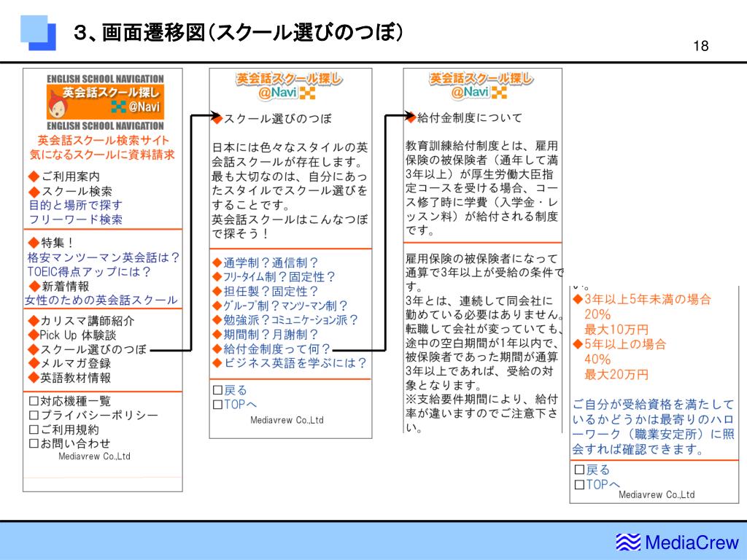Open メルマガ登録 menu item
The height and width of the screenshot is (560, 747).
(76, 363)
